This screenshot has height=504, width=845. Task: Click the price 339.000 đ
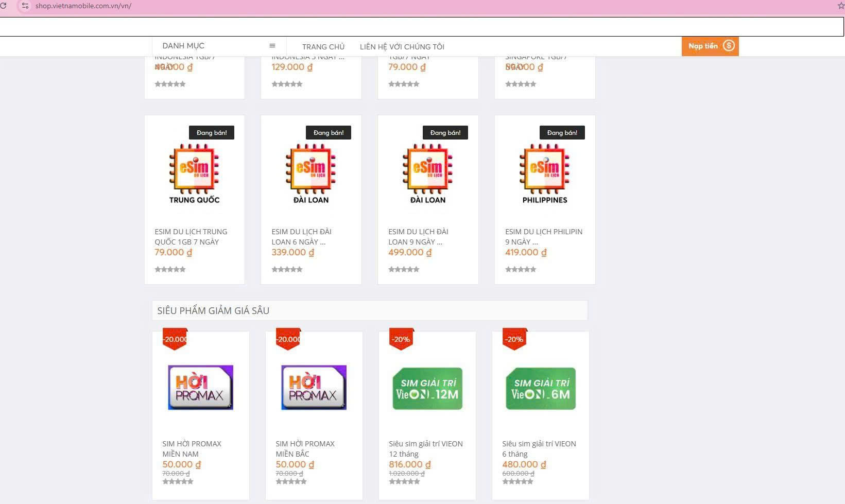[292, 253]
